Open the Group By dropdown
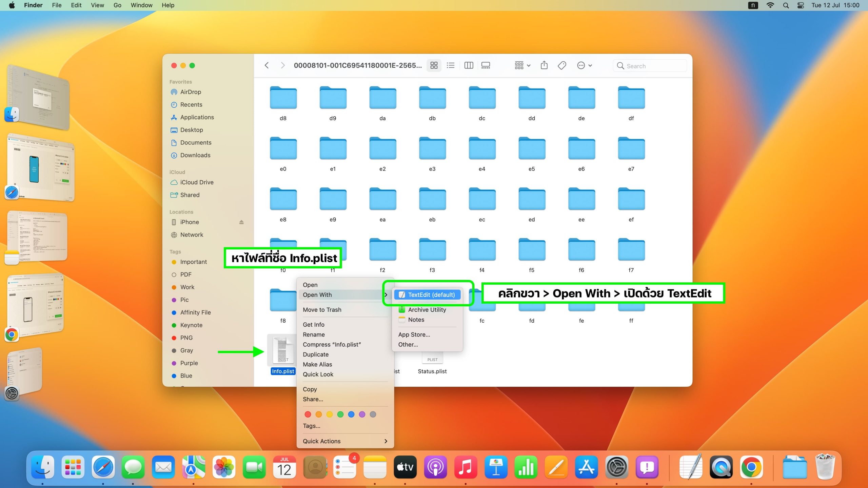The width and height of the screenshot is (868, 488). point(522,65)
